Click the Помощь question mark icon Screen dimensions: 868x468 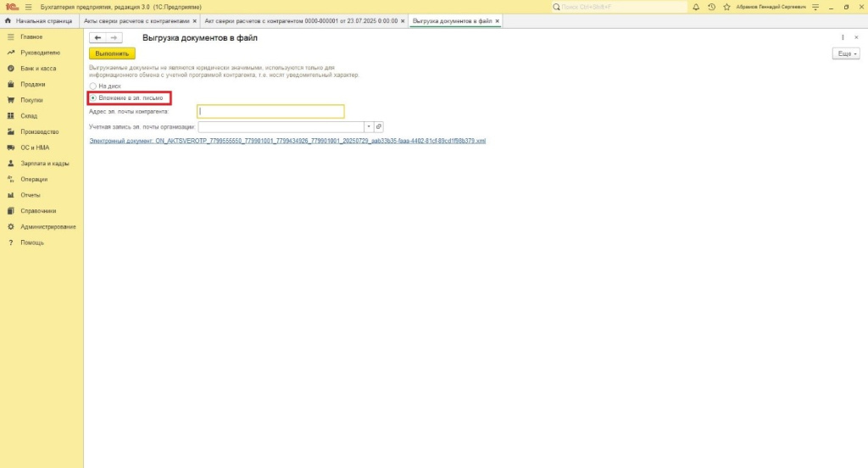10,242
